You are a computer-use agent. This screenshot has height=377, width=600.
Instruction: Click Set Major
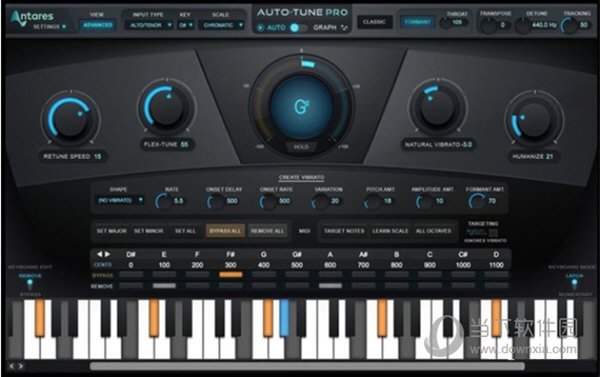coord(111,231)
